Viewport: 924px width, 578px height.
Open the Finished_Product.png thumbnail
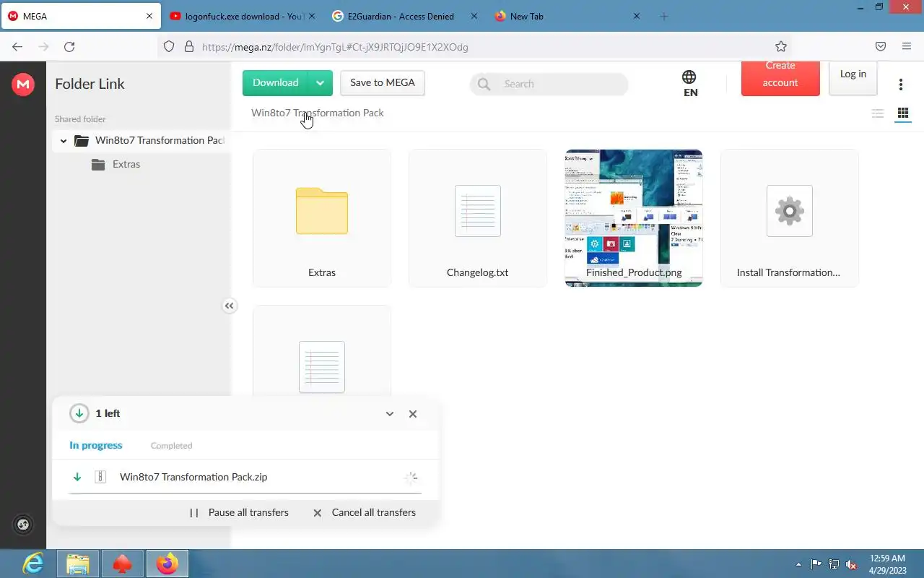tap(634, 218)
